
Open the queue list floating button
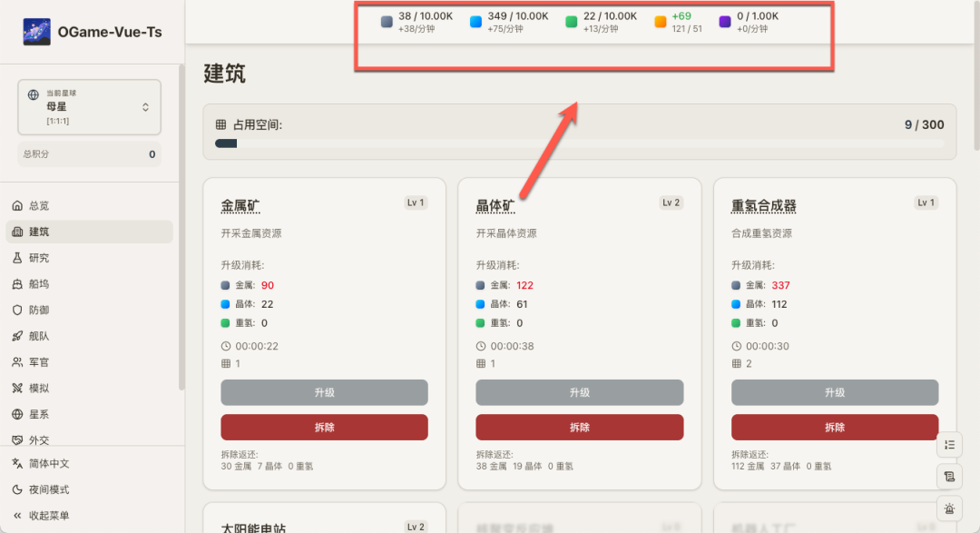[949, 445]
